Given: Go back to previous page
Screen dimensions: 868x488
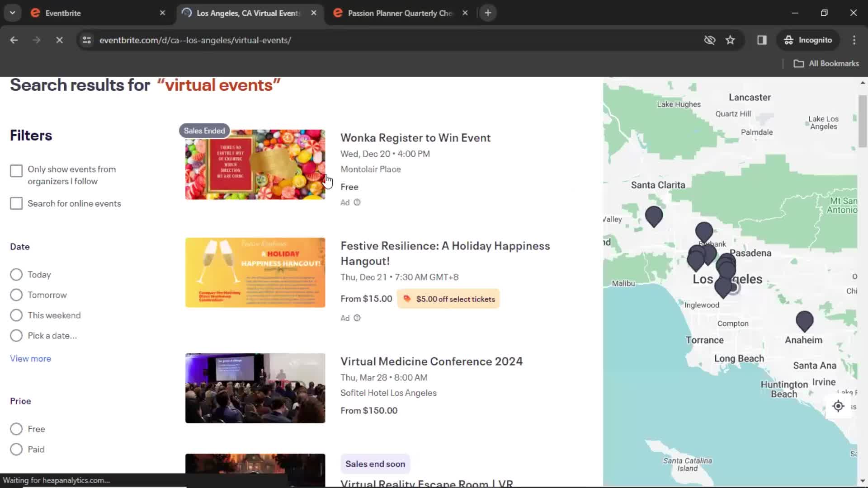Looking at the screenshot, I should pos(14,40).
